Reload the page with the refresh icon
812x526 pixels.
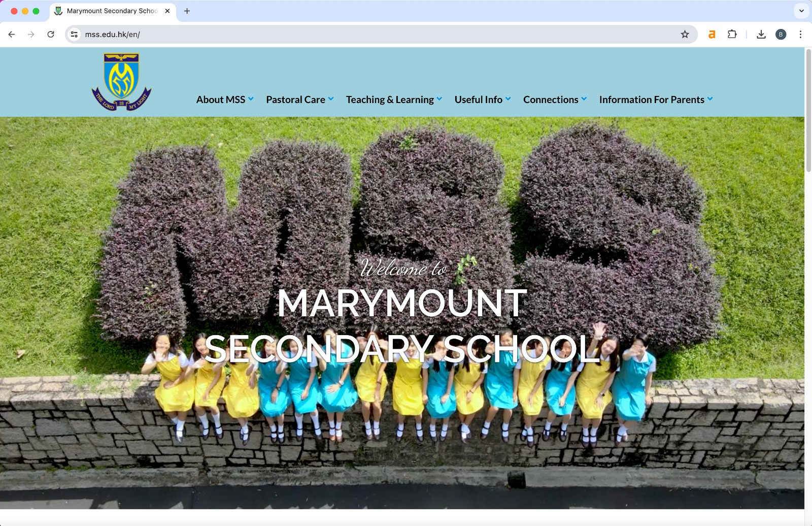coord(51,35)
